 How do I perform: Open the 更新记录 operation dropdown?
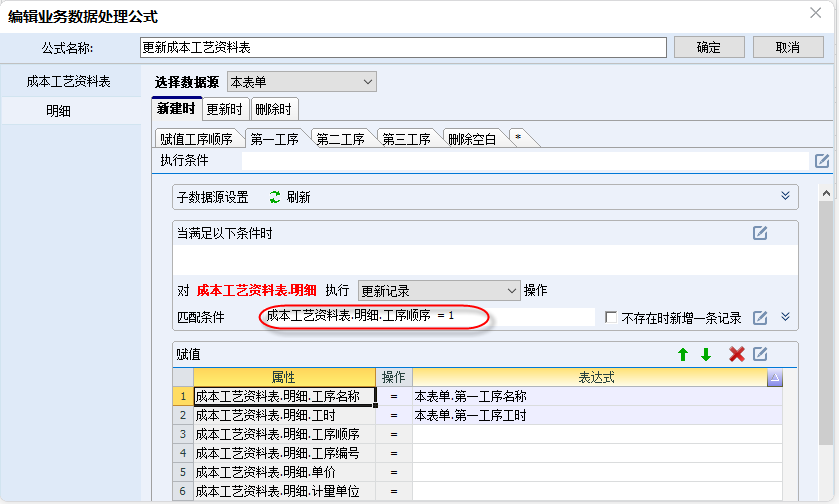[x=439, y=291]
